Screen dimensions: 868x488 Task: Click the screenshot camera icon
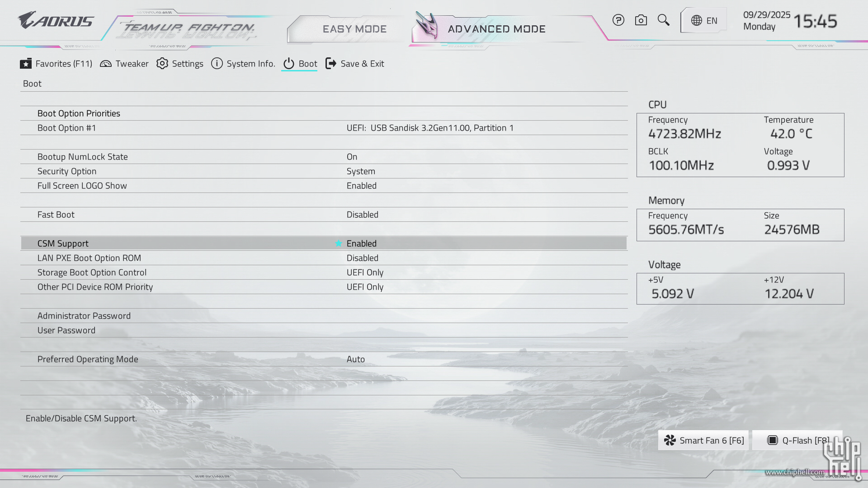pyautogui.click(x=641, y=20)
